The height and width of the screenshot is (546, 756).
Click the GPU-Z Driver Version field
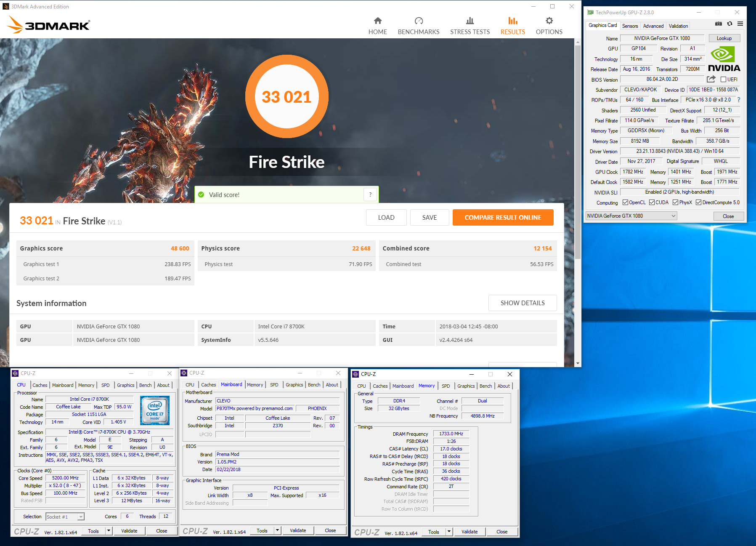pos(680,151)
